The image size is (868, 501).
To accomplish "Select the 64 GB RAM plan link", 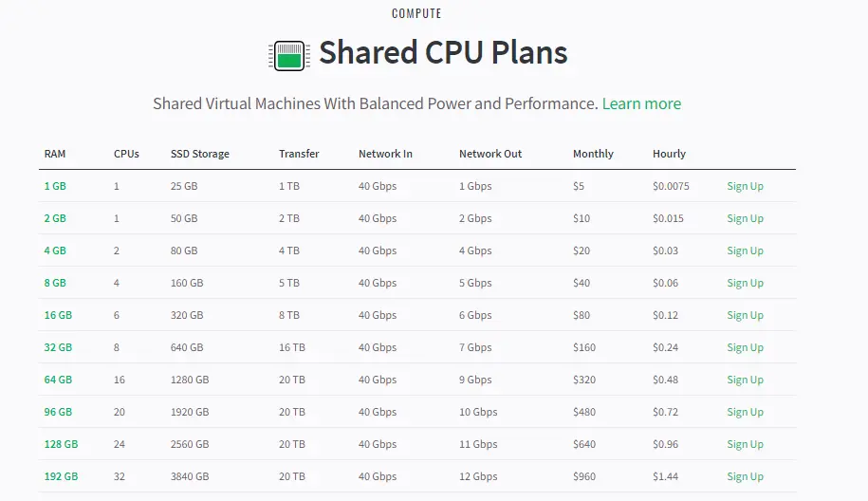I will click(58, 380).
